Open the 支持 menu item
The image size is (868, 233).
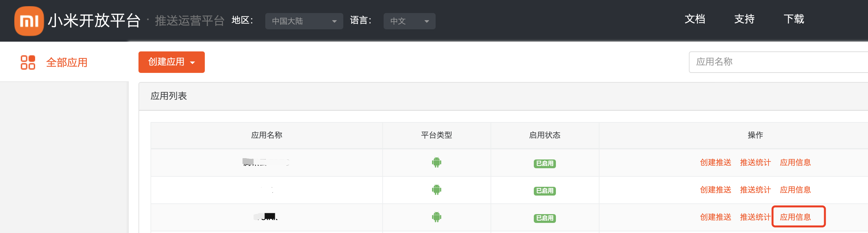(x=744, y=19)
